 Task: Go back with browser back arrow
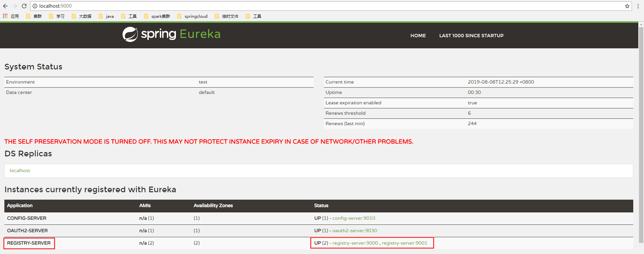(x=5, y=6)
